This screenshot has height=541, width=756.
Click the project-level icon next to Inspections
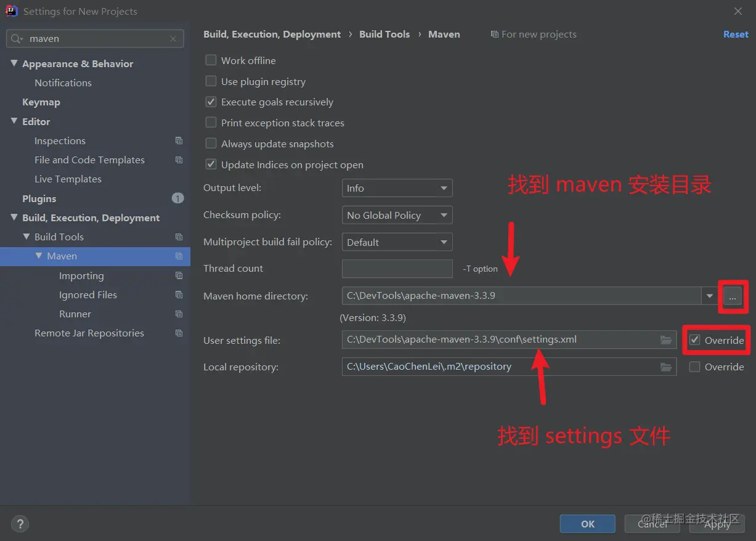179,140
